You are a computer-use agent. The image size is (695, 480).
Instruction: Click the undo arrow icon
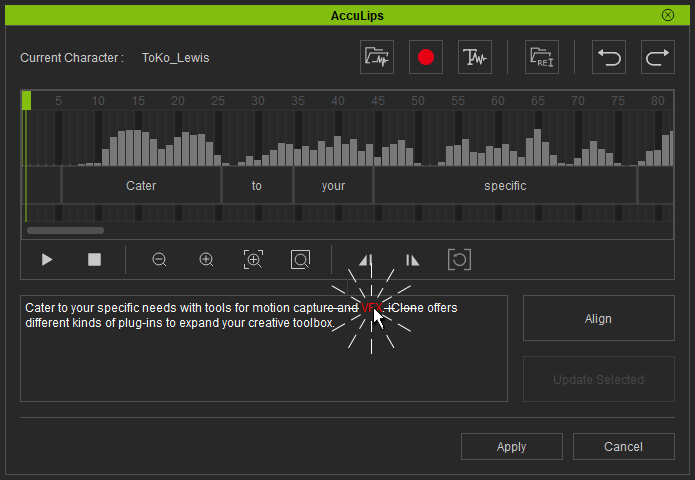point(609,58)
